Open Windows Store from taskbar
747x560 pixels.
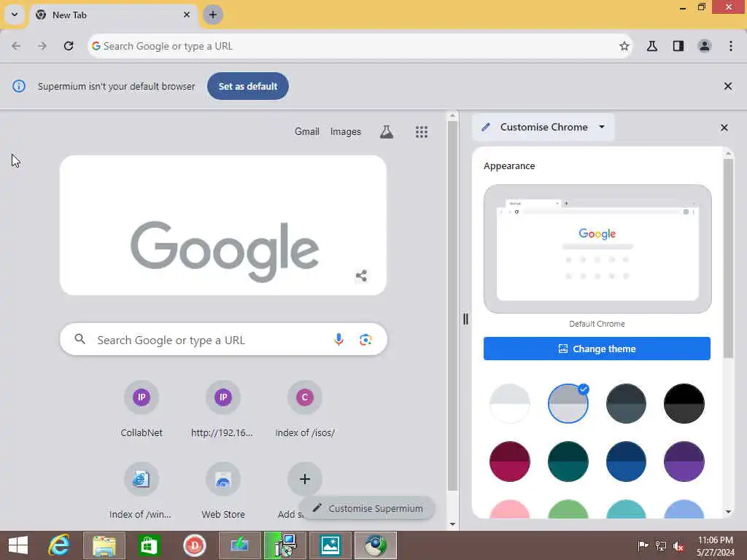point(149,545)
